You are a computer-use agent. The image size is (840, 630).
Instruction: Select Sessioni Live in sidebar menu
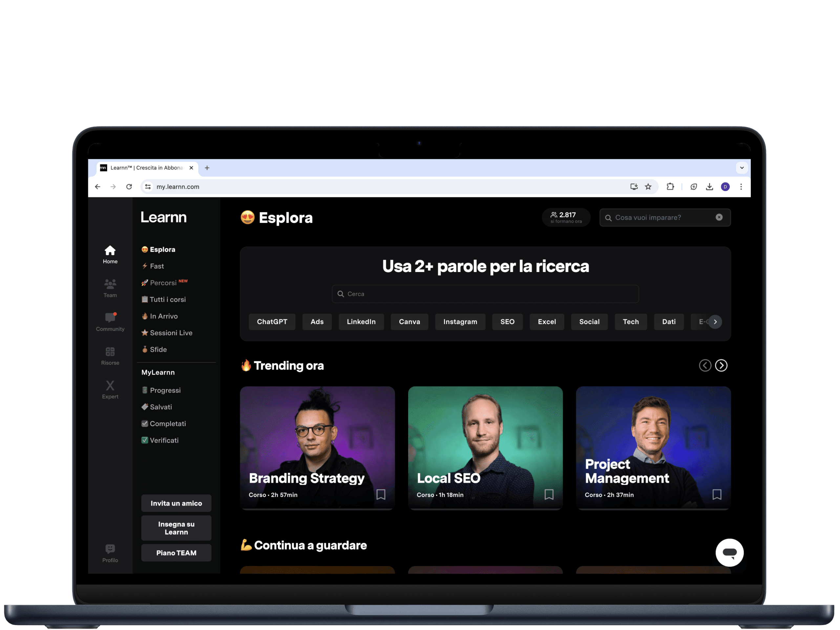point(171,333)
